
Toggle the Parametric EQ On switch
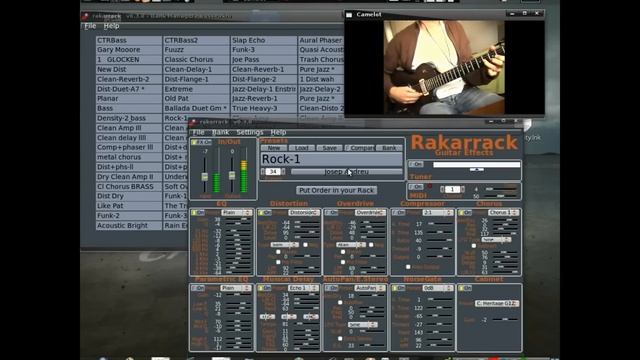198,288
